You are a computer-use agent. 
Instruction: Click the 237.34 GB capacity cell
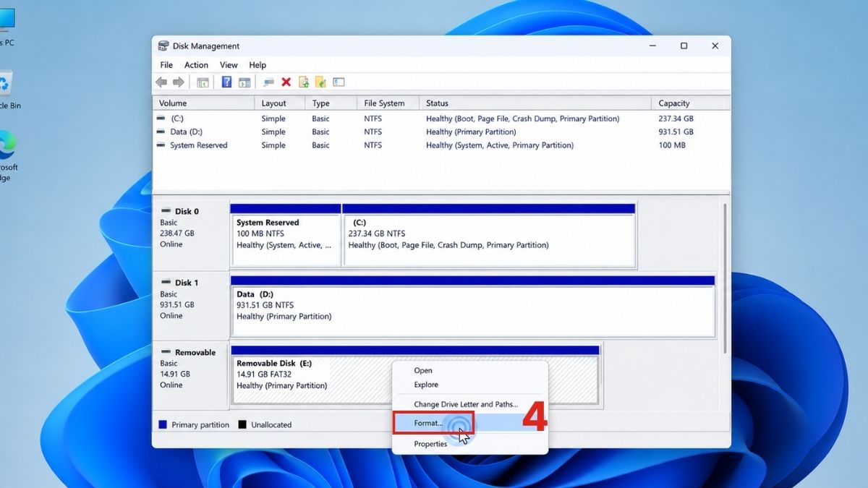(x=676, y=119)
